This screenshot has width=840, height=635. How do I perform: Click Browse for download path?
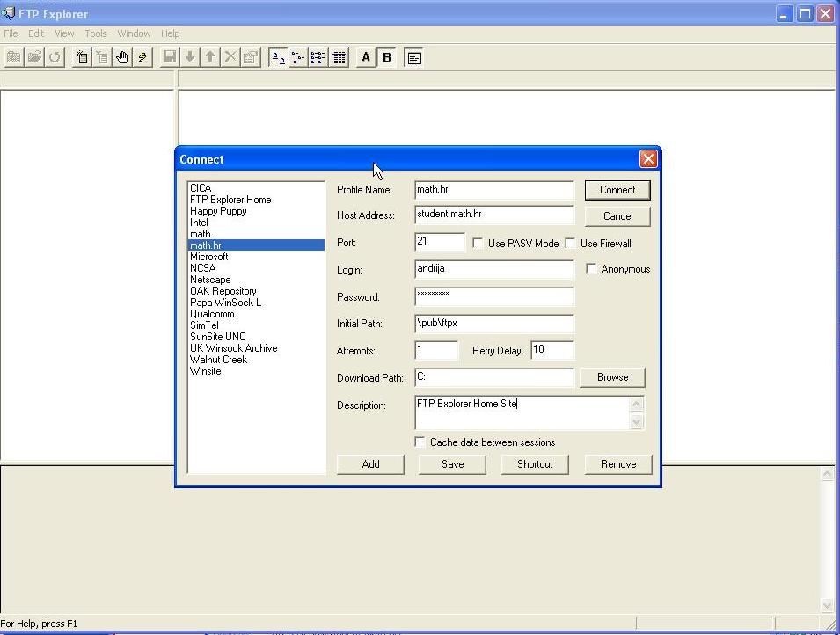[612, 377]
